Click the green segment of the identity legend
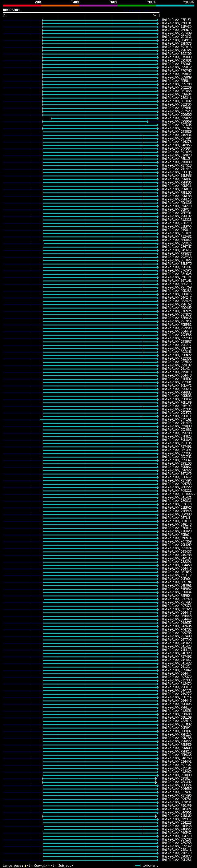The image size is (197, 868). coord(137,6)
